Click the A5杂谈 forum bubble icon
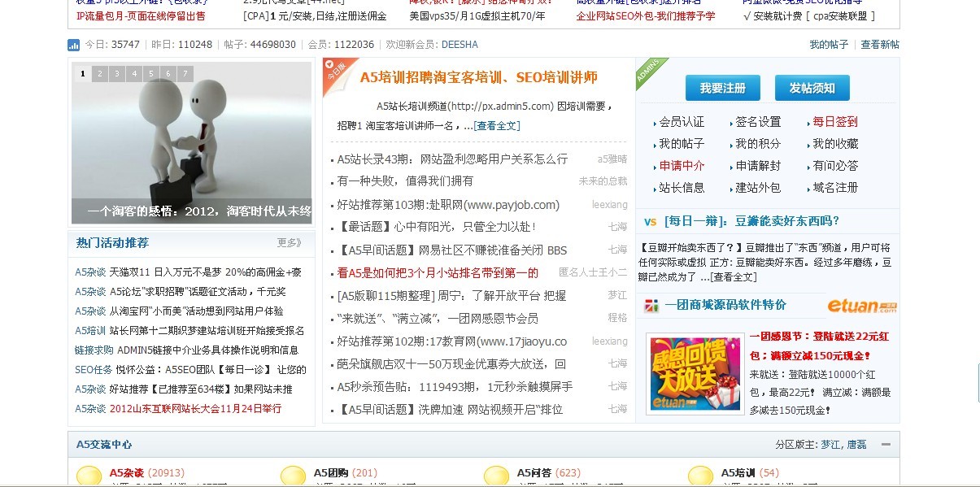 pyautogui.click(x=89, y=477)
